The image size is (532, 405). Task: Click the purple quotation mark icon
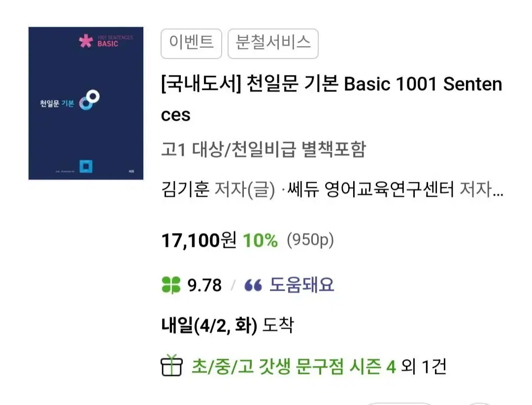(x=253, y=285)
